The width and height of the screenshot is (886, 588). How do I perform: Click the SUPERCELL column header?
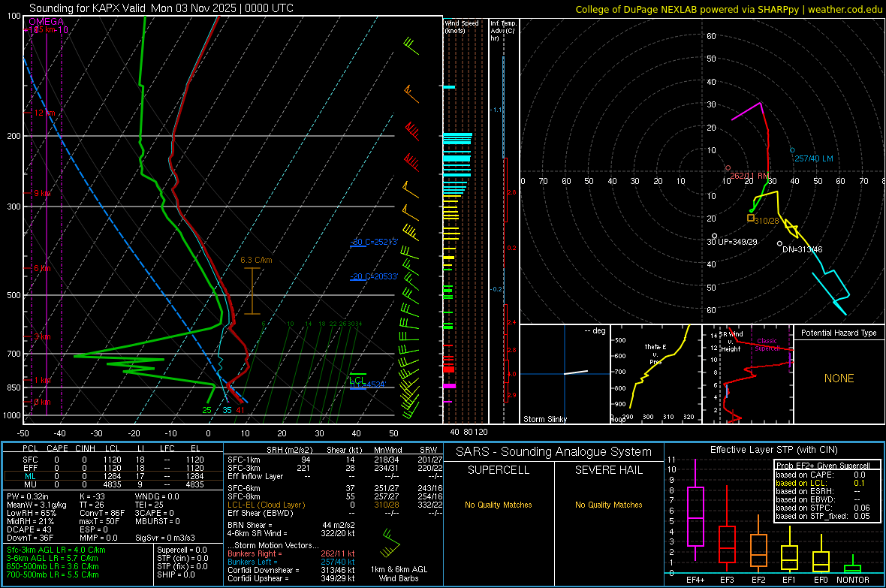499,470
